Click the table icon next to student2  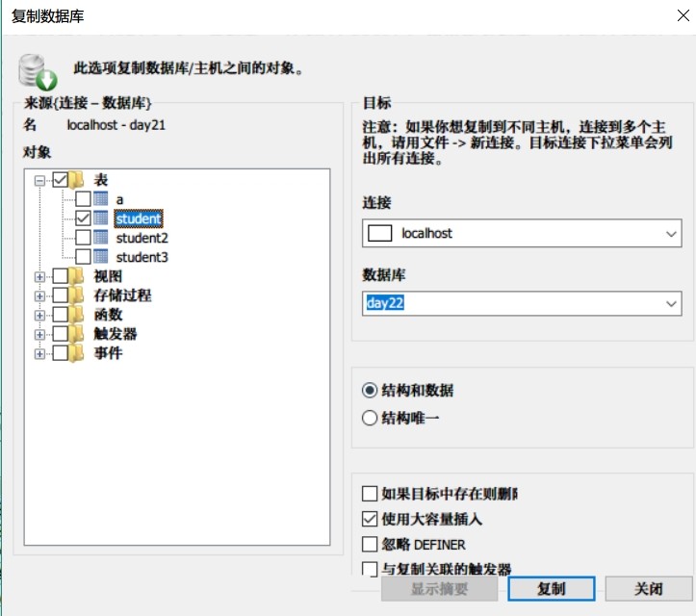pos(101,238)
